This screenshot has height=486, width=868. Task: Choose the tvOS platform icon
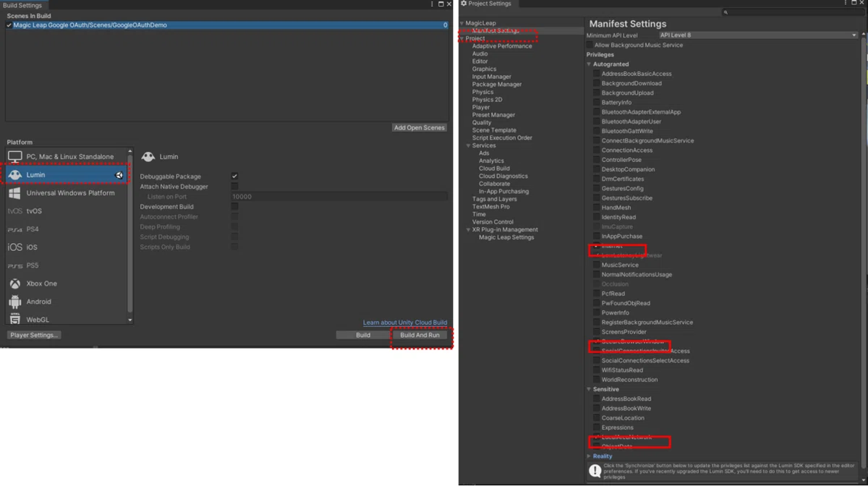click(15, 211)
